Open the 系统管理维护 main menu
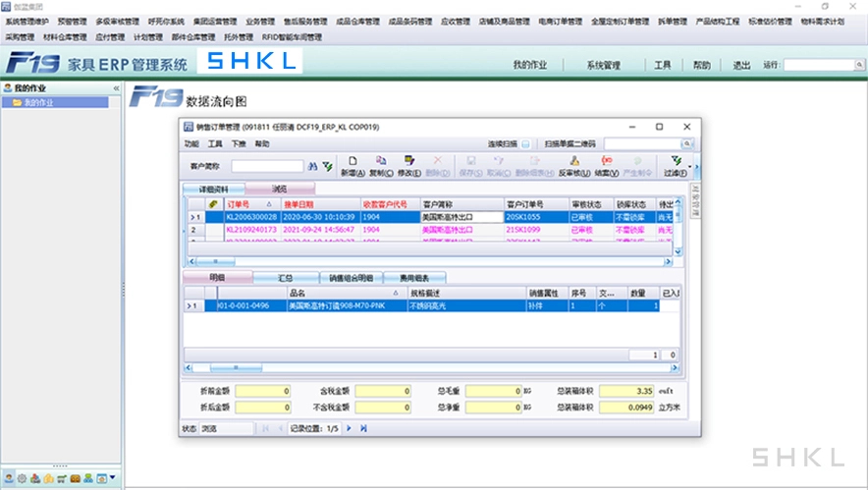The width and height of the screenshot is (868, 490). pyautogui.click(x=27, y=22)
